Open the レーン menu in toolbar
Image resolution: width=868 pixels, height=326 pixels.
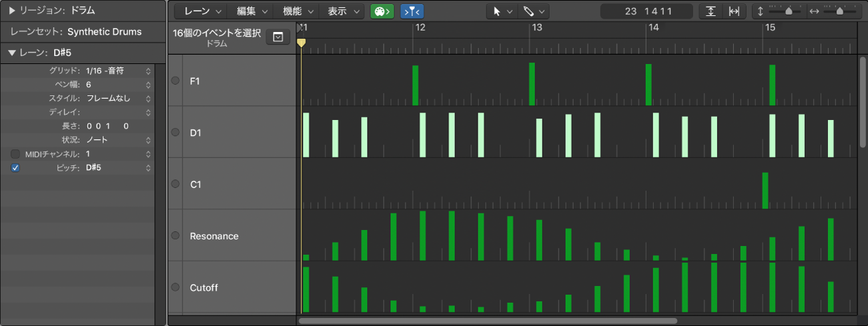(x=203, y=11)
